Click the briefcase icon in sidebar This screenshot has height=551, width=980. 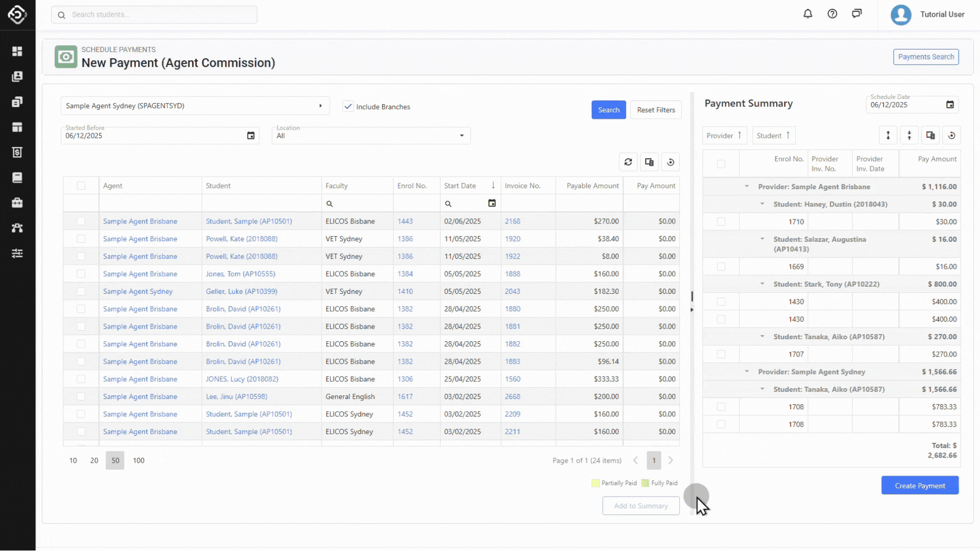[17, 203]
